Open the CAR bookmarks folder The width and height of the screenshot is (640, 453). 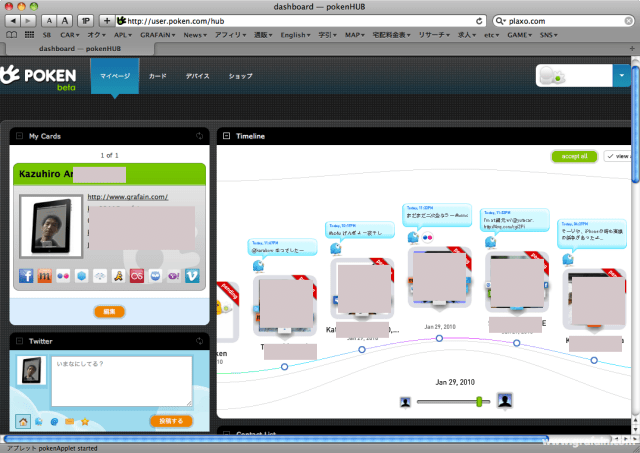click(69, 35)
